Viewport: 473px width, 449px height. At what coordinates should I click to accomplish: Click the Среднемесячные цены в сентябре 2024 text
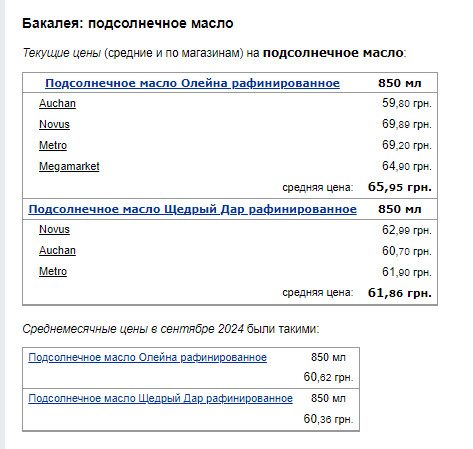tap(133, 329)
